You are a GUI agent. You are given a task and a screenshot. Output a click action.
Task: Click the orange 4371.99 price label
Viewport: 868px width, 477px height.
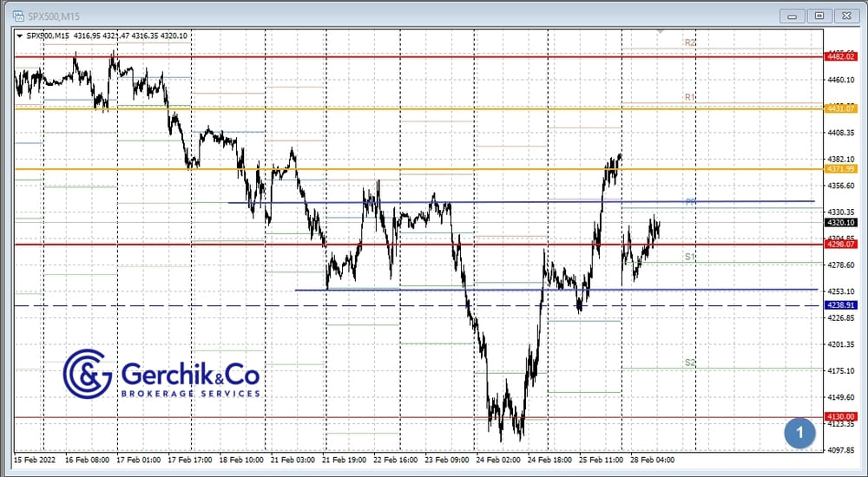(841, 169)
